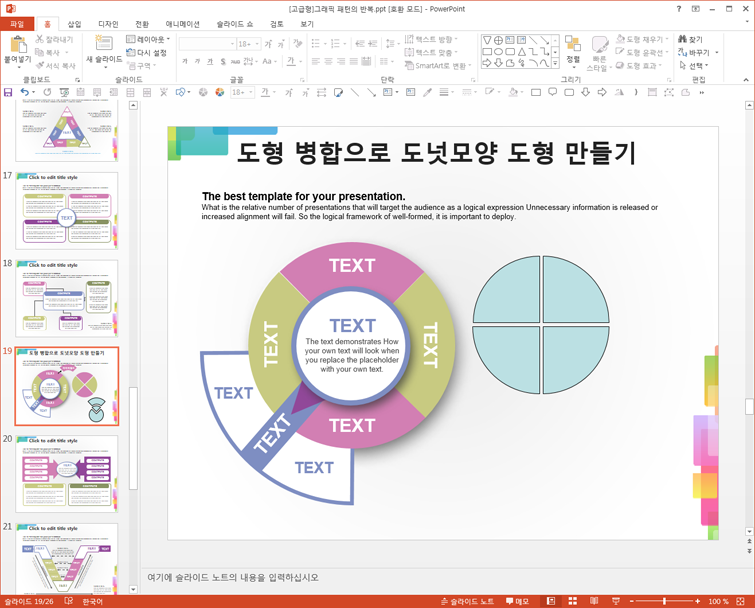
Task: Open the File (파일) tab
Action: 17,24
